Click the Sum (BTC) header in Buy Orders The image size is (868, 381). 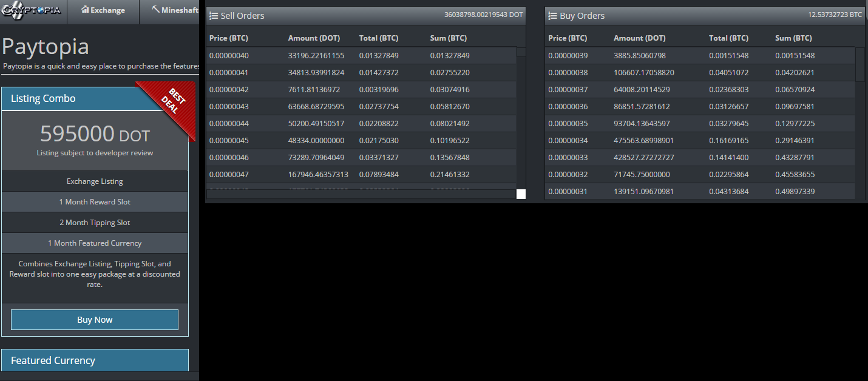pos(793,38)
